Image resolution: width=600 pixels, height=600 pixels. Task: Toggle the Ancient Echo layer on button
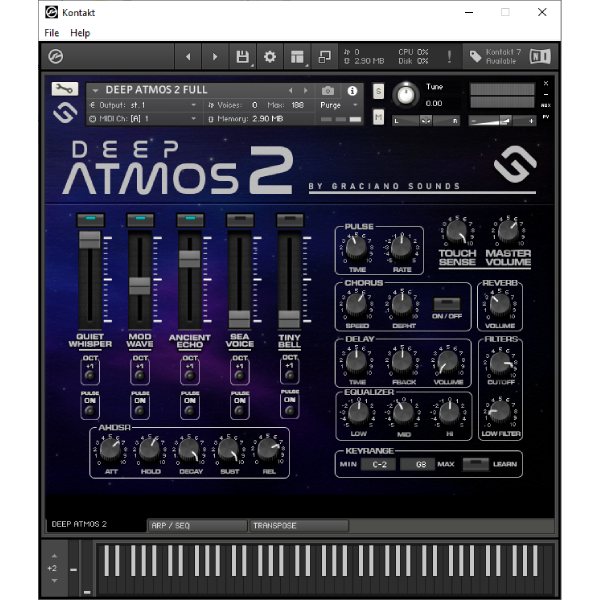click(190, 220)
